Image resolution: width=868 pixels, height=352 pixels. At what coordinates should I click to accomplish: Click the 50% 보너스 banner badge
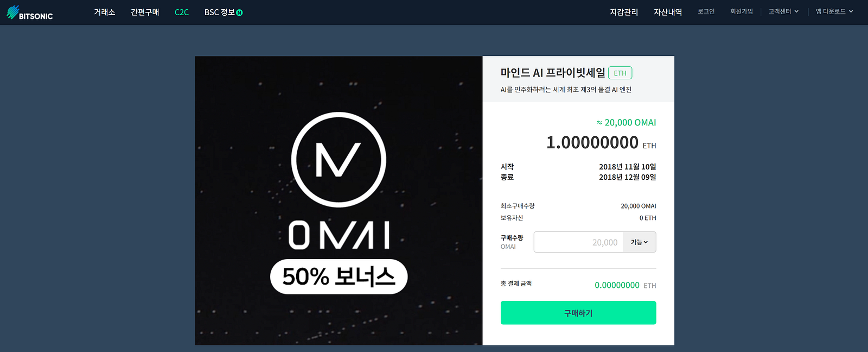click(339, 276)
